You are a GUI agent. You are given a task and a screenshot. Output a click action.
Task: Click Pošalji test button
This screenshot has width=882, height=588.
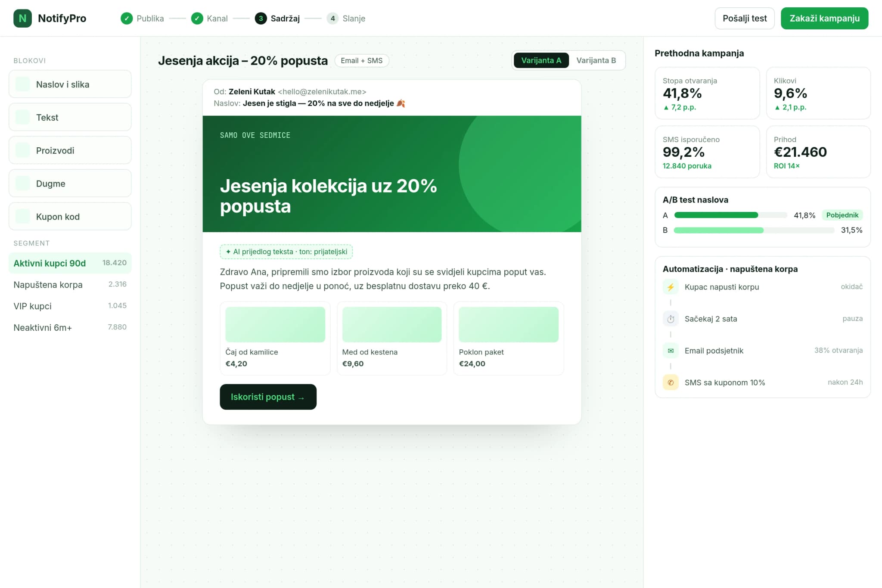coord(745,19)
